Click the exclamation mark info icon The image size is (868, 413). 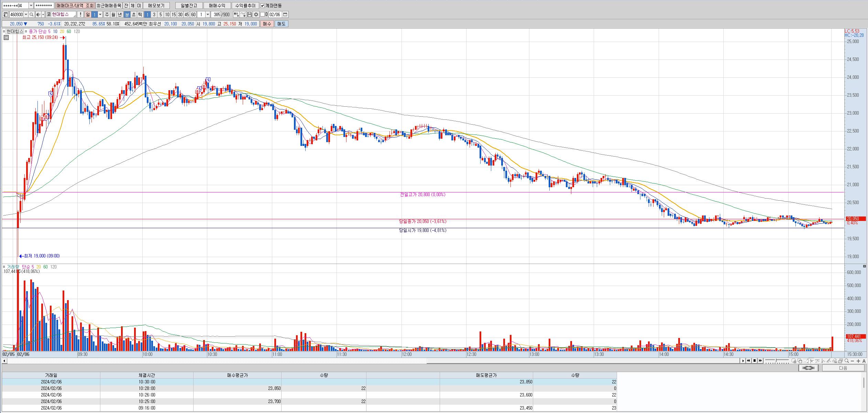(x=80, y=14)
